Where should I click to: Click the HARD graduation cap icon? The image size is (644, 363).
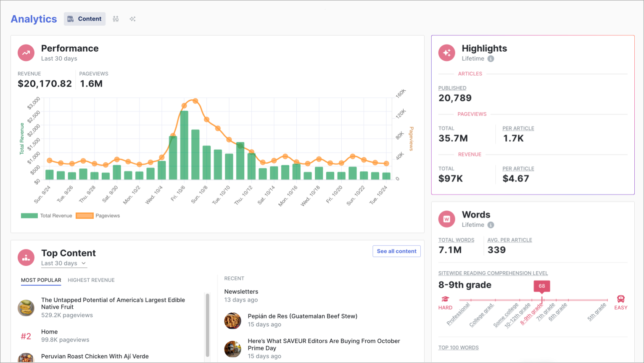445,299
